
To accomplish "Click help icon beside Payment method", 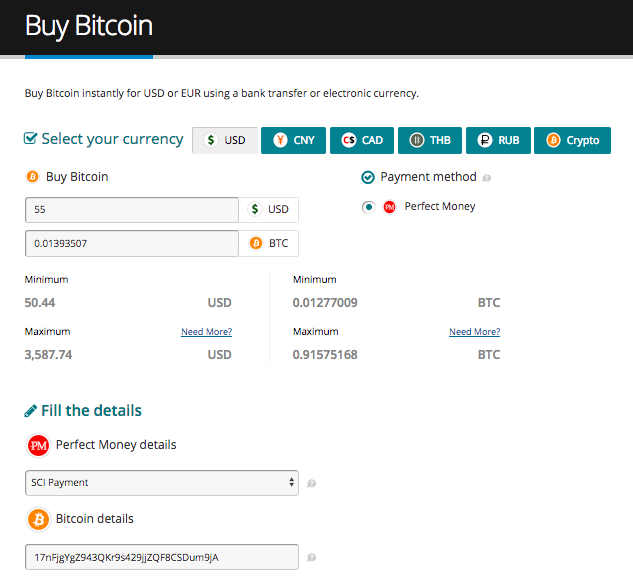I will pyautogui.click(x=487, y=178).
